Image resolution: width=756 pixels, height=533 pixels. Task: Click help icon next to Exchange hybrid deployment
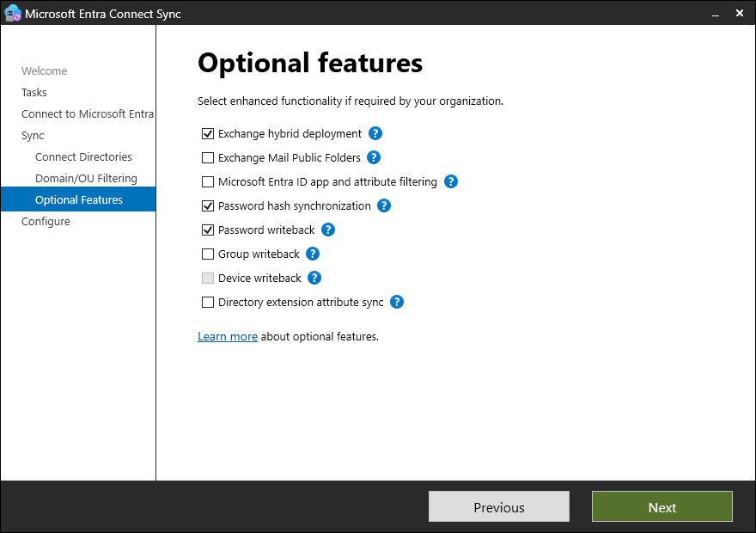(x=375, y=134)
